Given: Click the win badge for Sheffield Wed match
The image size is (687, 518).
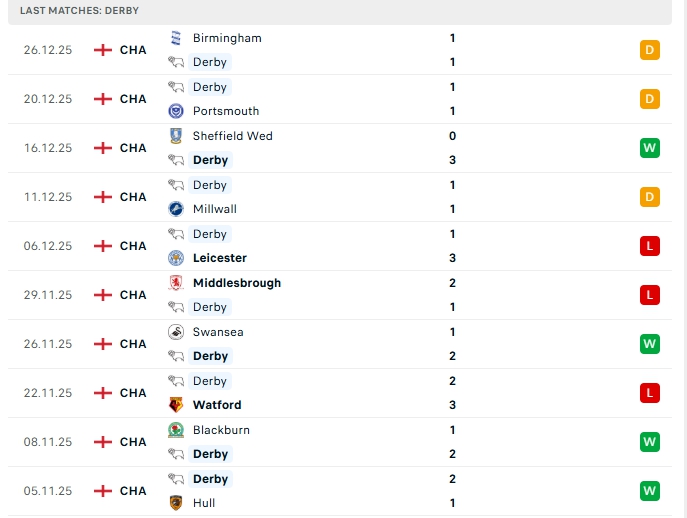Looking at the screenshot, I should click(x=650, y=148).
